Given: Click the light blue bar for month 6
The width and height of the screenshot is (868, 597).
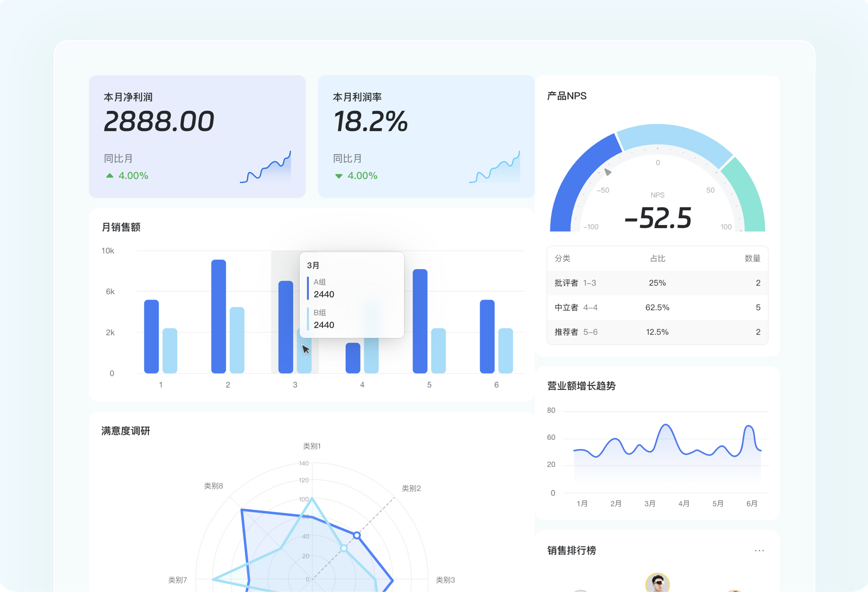Looking at the screenshot, I should (x=505, y=351).
